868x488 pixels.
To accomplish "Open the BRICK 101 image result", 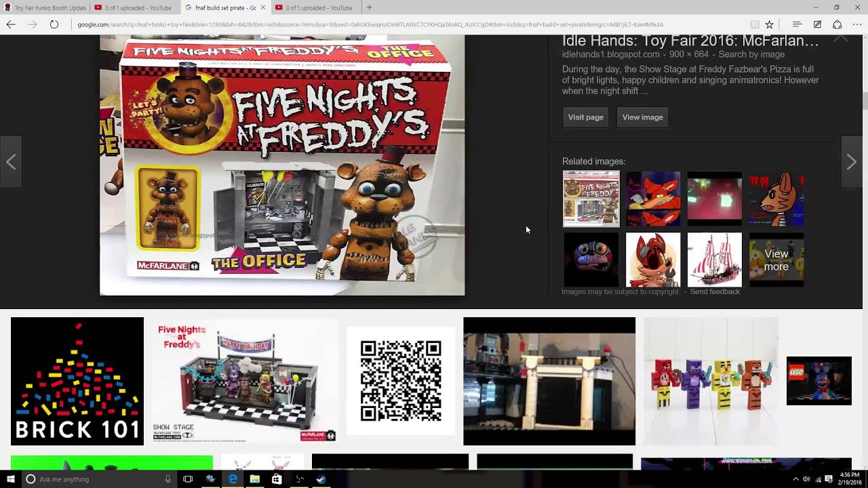I will (x=77, y=382).
